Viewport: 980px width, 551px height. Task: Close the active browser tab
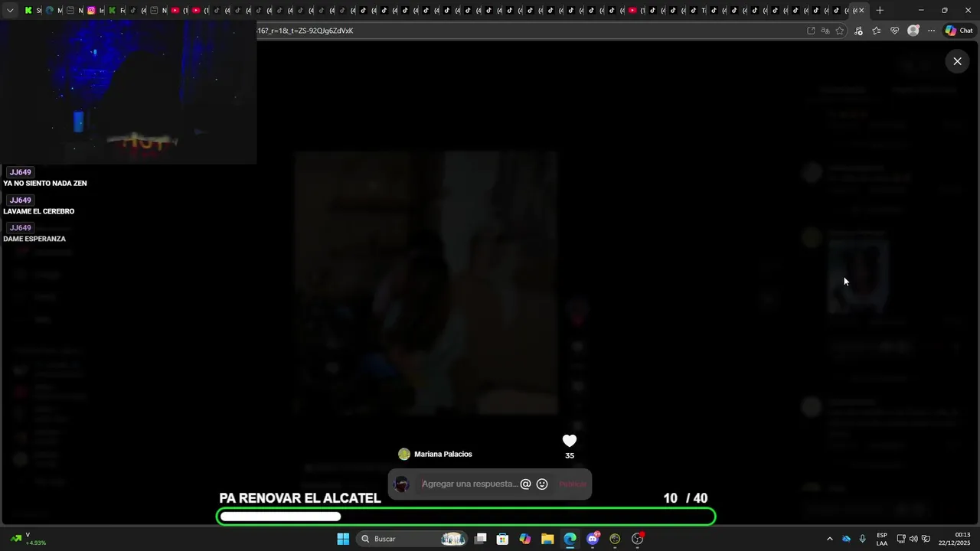click(x=861, y=11)
